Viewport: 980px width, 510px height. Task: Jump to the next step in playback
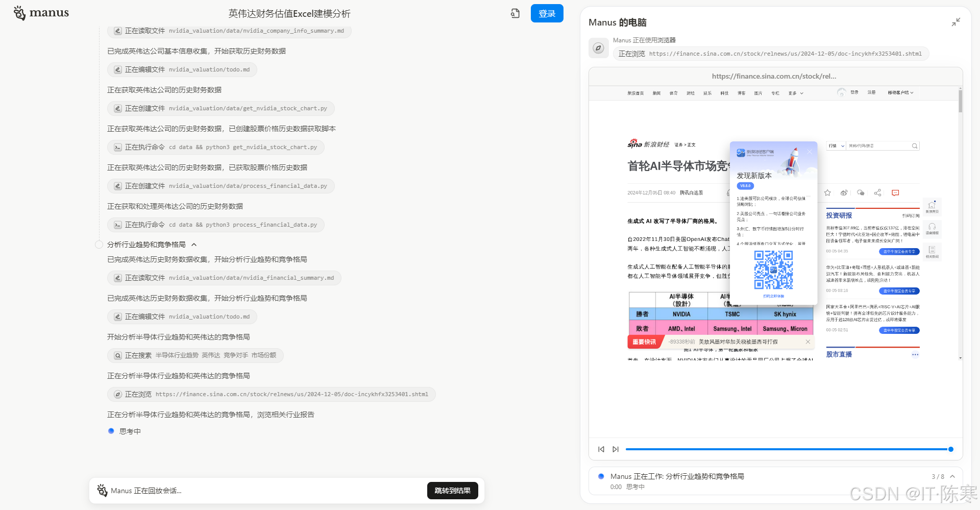pyautogui.click(x=616, y=449)
